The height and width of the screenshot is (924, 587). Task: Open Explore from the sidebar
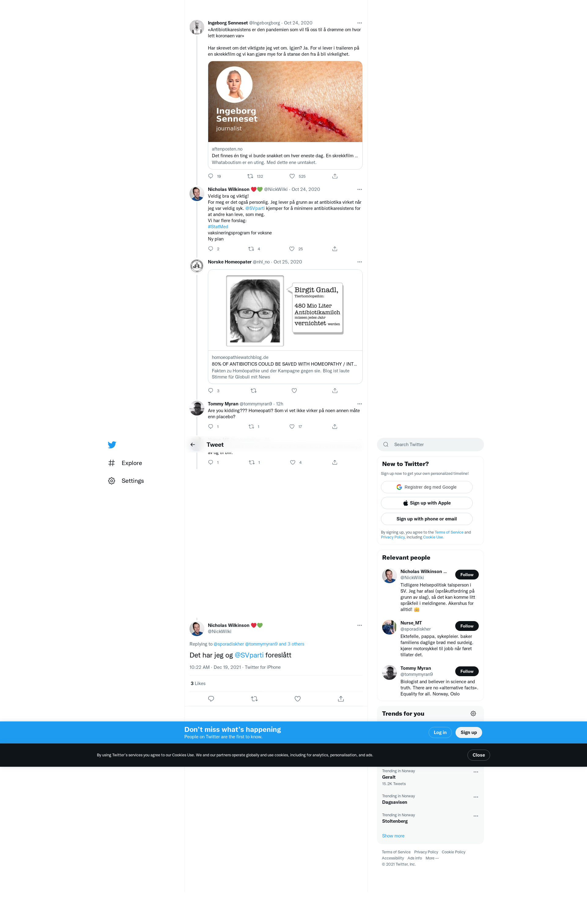pyautogui.click(x=125, y=463)
